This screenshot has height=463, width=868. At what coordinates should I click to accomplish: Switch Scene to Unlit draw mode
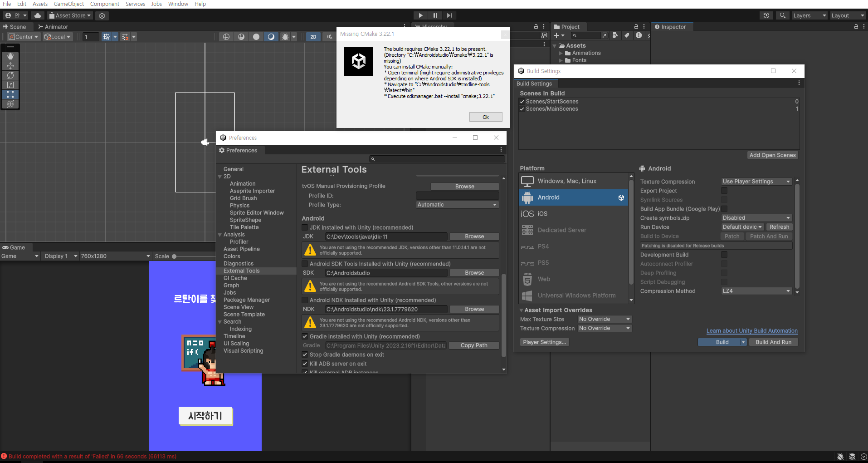pos(256,37)
